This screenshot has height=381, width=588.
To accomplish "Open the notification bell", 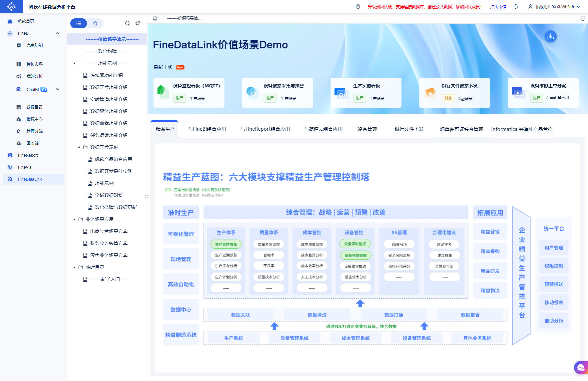I will coord(516,7).
